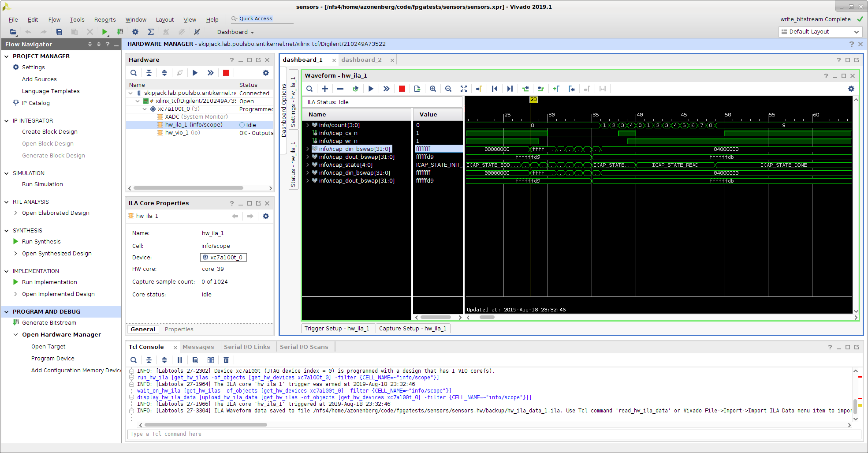The image size is (868, 453).
Task: Focus the Tcl command input field
Action: point(494,434)
